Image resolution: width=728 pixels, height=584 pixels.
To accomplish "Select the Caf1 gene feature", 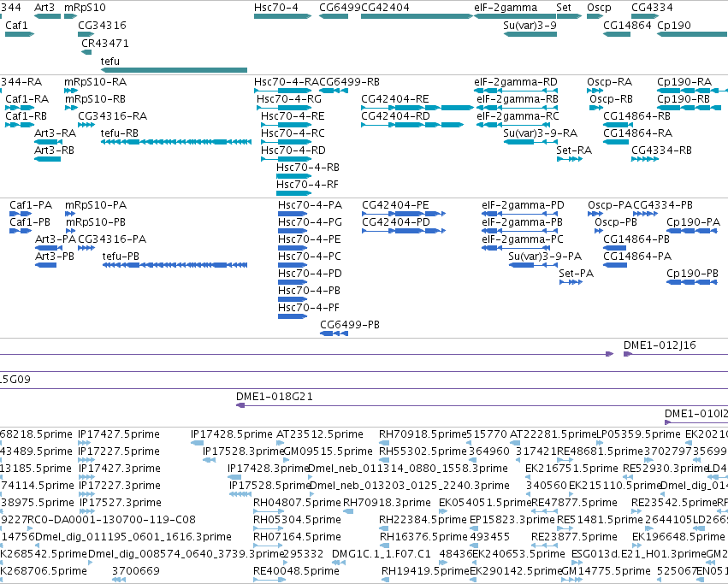I will [x=20, y=34].
